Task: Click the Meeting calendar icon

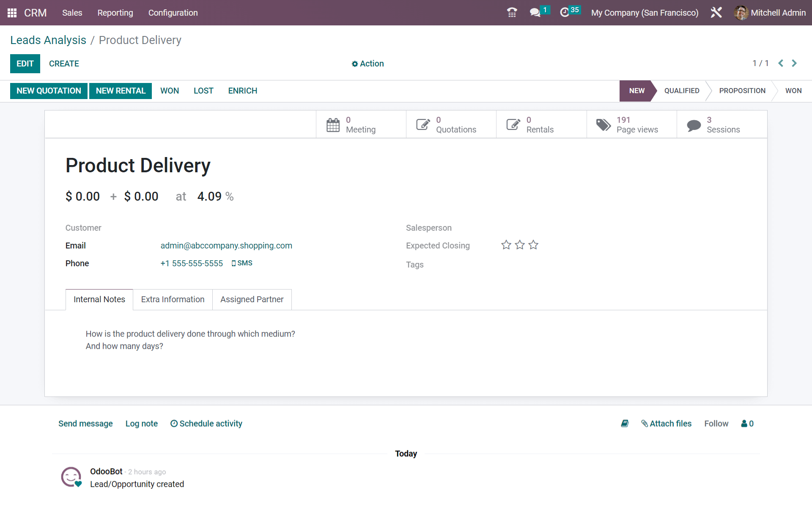Action: click(x=333, y=124)
